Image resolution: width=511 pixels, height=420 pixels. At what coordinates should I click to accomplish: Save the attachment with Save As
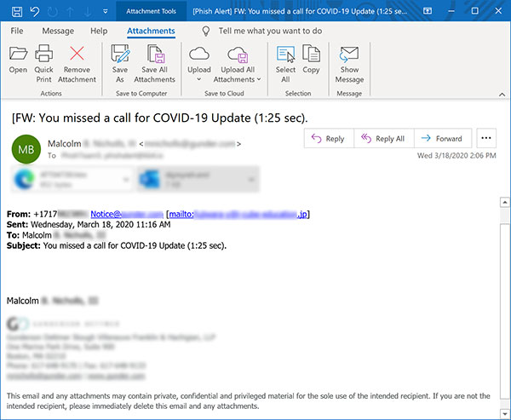(120, 64)
